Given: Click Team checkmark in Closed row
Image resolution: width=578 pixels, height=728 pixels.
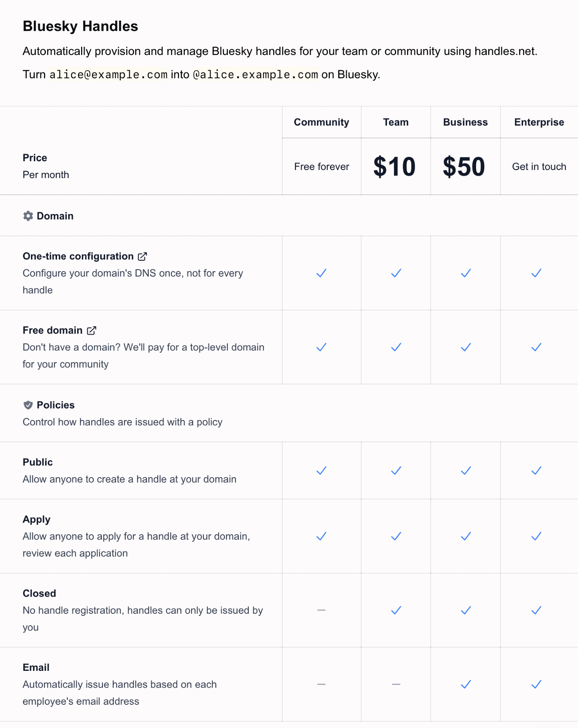Looking at the screenshot, I should click(396, 610).
